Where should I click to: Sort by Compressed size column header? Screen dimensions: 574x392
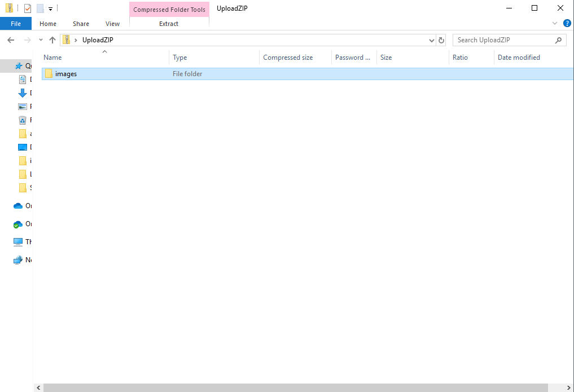tap(295, 58)
